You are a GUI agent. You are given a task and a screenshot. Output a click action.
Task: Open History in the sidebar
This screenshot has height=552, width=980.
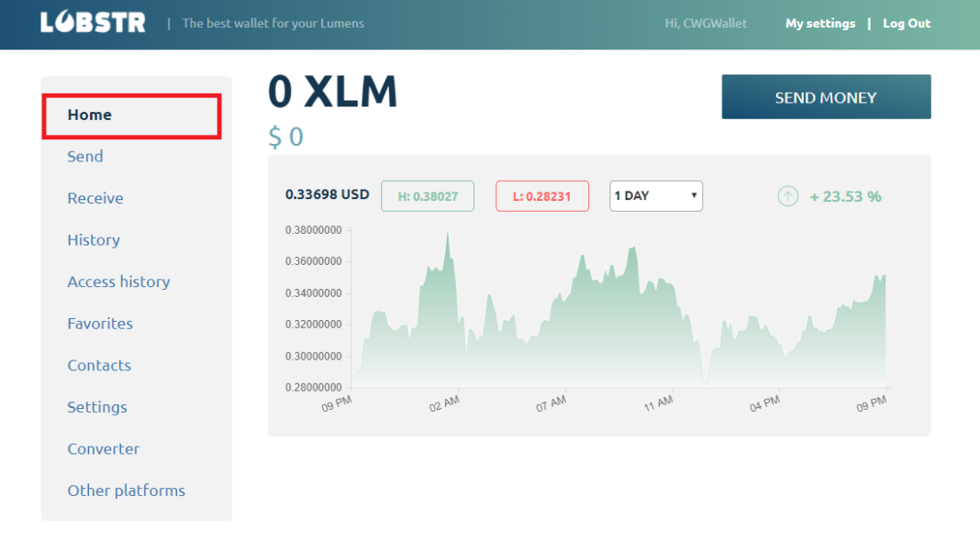[x=94, y=240]
